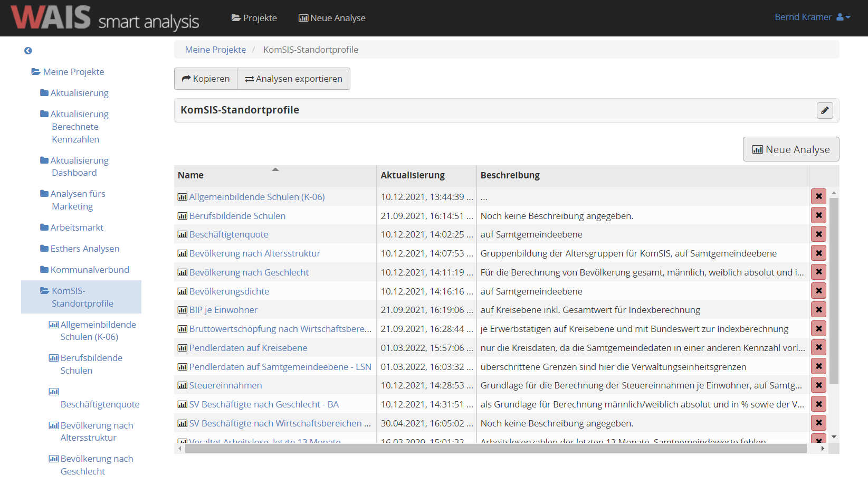Open the Arbeitsmarkt folder
This screenshot has width=868, height=484.
72,227
